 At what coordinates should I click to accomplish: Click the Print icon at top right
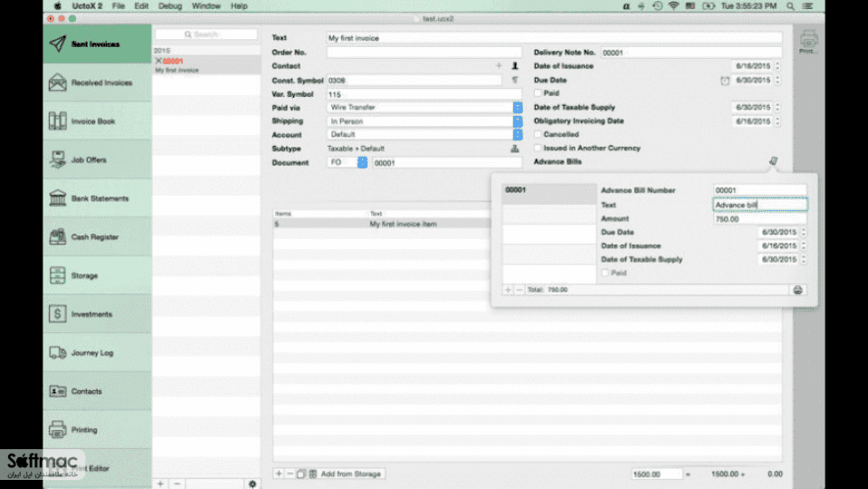pos(808,42)
